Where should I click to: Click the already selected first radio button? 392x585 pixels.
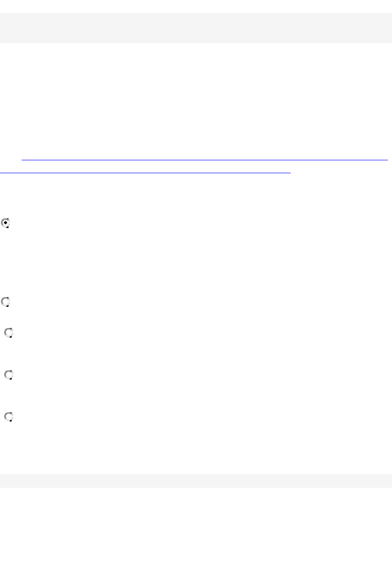(6, 223)
